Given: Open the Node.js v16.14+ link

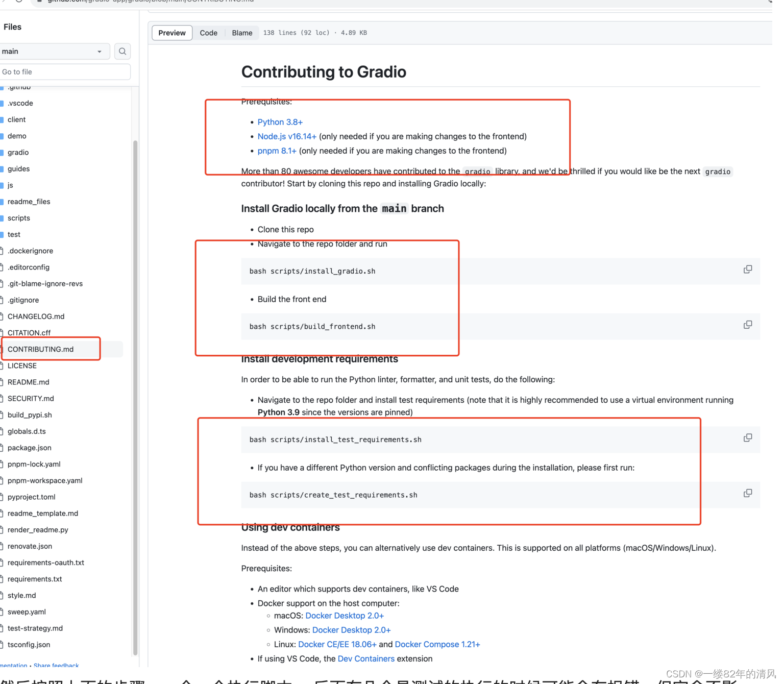Looking at the screenshot, I should coord(287,136).
